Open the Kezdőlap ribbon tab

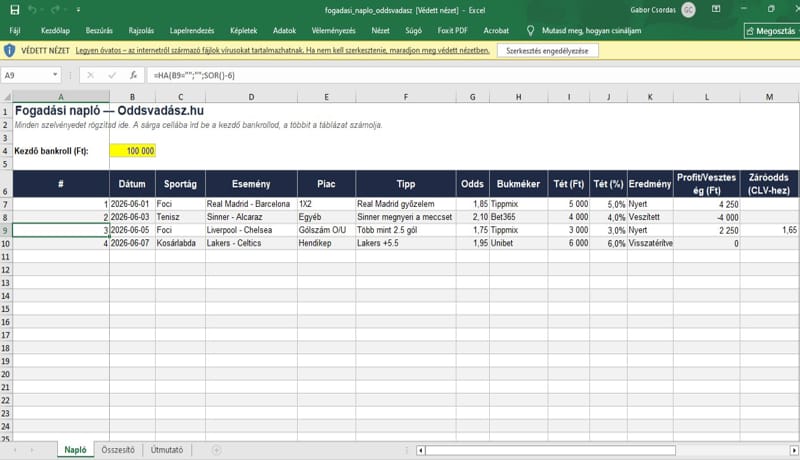(x=55, y=31)
